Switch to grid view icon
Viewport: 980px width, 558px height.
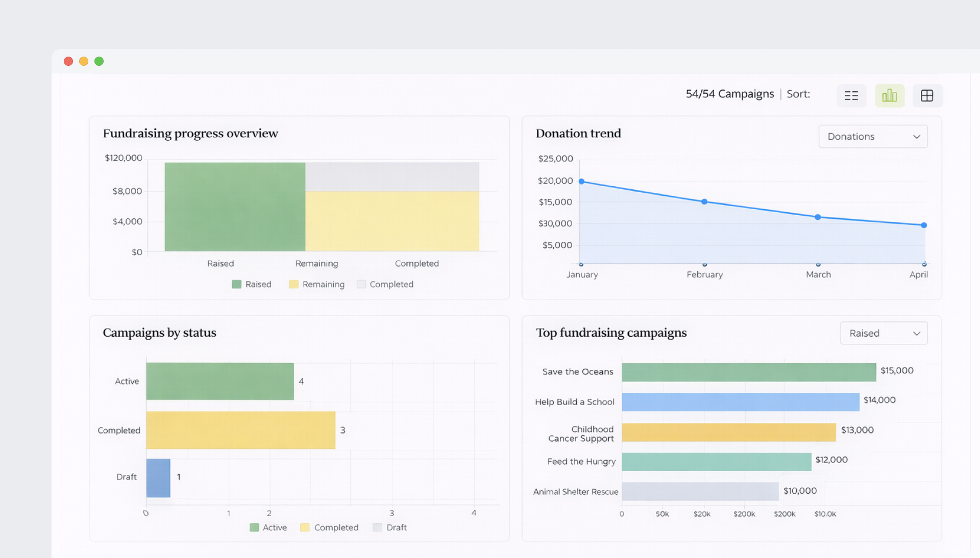pos(927,95)
